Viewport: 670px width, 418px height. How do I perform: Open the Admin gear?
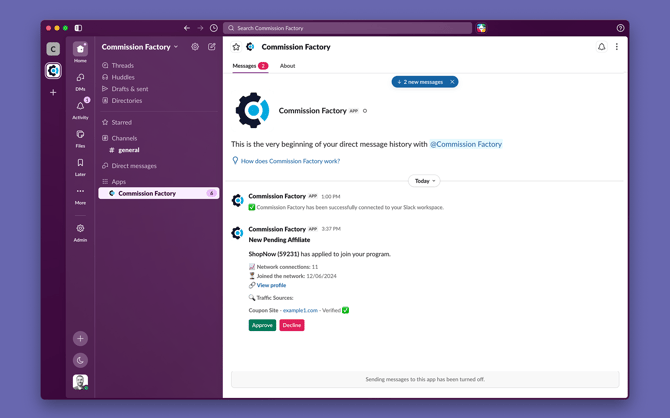(80, 233)
